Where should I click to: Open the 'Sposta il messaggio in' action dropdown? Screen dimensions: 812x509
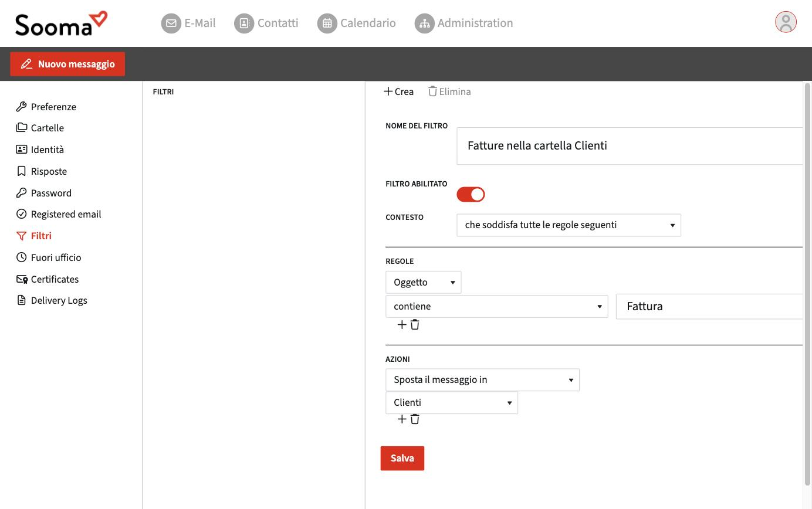click(x=482, y=379)
